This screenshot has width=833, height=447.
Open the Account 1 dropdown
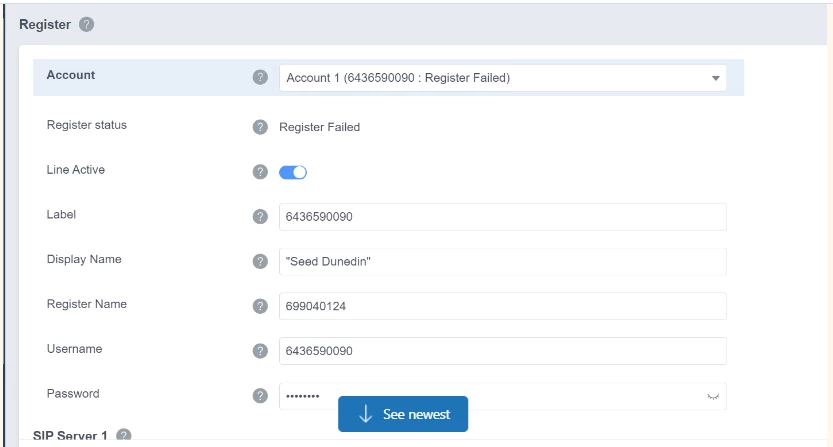(503, 78)
